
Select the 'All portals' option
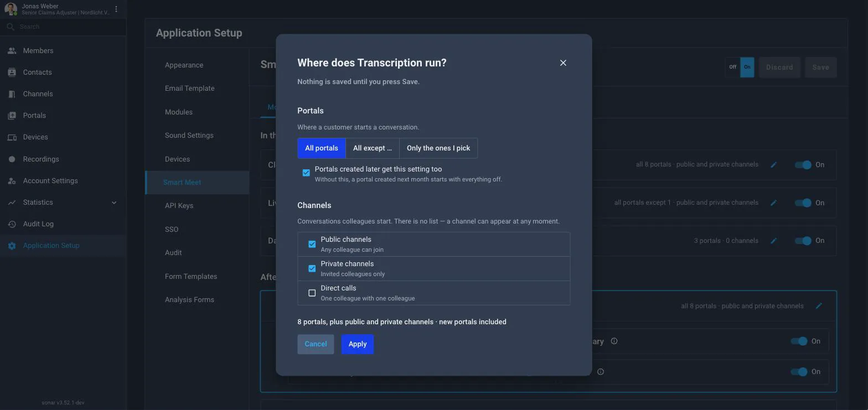(322, 148)
